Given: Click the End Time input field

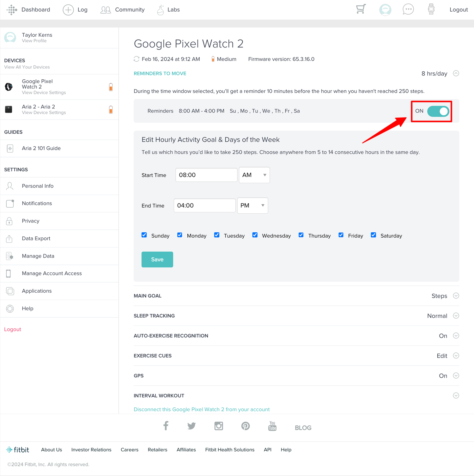Looking at the screenshot, I should (204, 206).
